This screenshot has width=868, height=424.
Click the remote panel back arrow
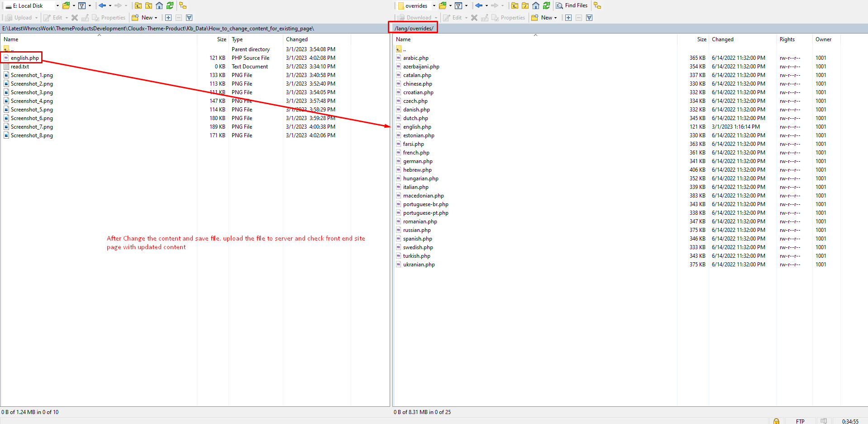point(478,5)
